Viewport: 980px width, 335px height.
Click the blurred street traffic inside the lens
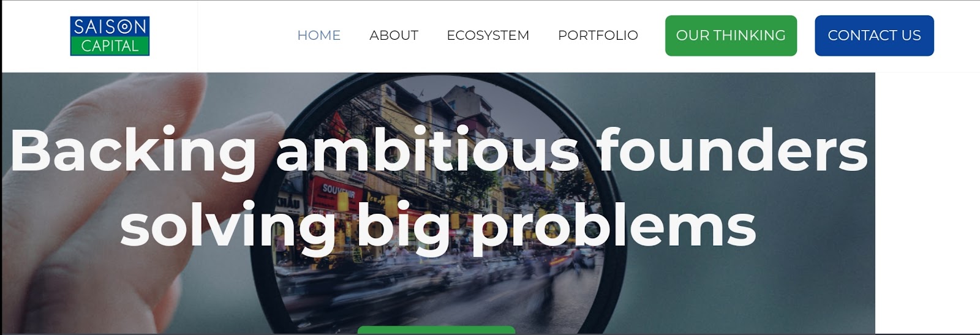click(429, 288)
